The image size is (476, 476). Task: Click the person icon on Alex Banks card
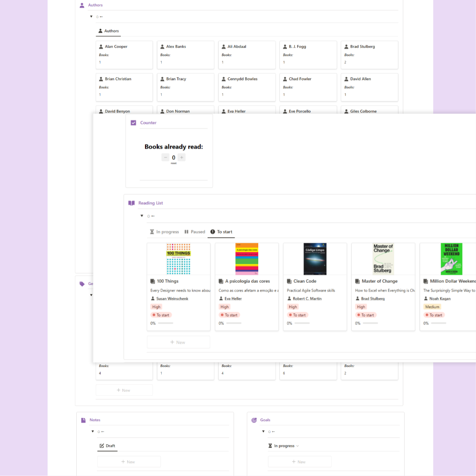point(162,47)
